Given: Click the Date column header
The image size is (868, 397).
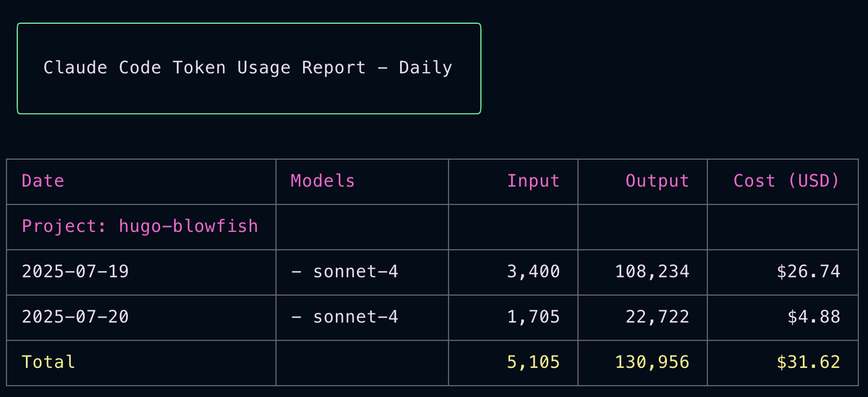Looking at the screenshot, I should pyautogui.click(x=43, y=181).
